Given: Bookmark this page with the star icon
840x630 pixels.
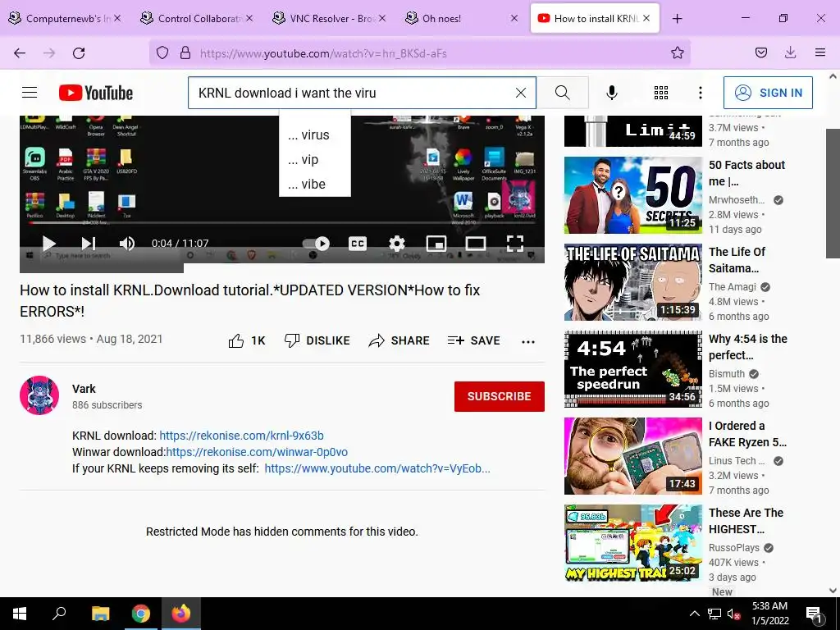Looking at the screenshot, I should [x=677, y=52].
